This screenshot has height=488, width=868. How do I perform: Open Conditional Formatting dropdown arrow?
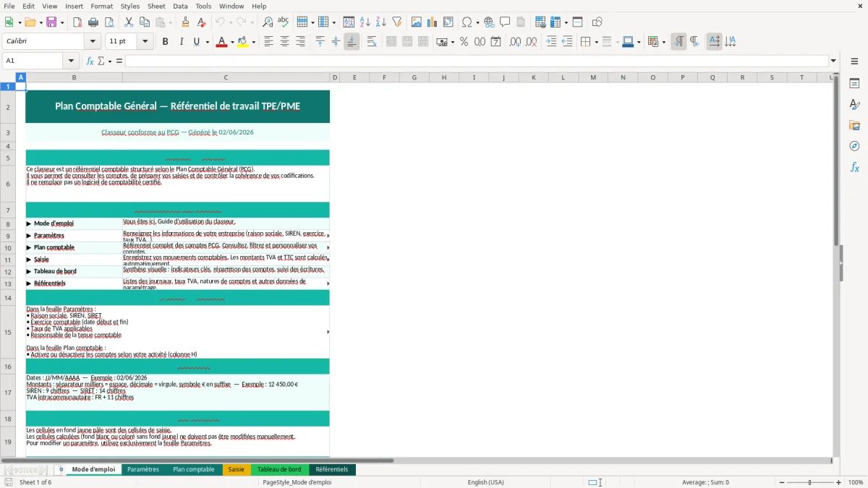click(663, 42)
